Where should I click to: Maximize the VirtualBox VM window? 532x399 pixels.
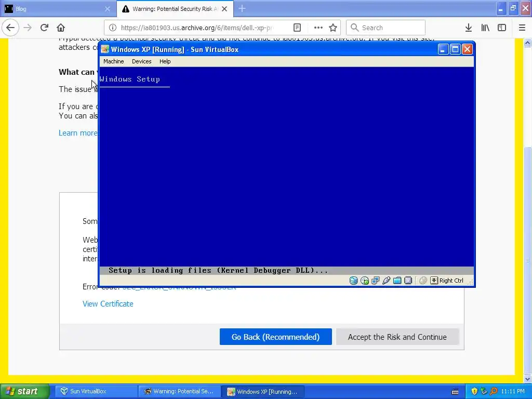click(455, 49)
